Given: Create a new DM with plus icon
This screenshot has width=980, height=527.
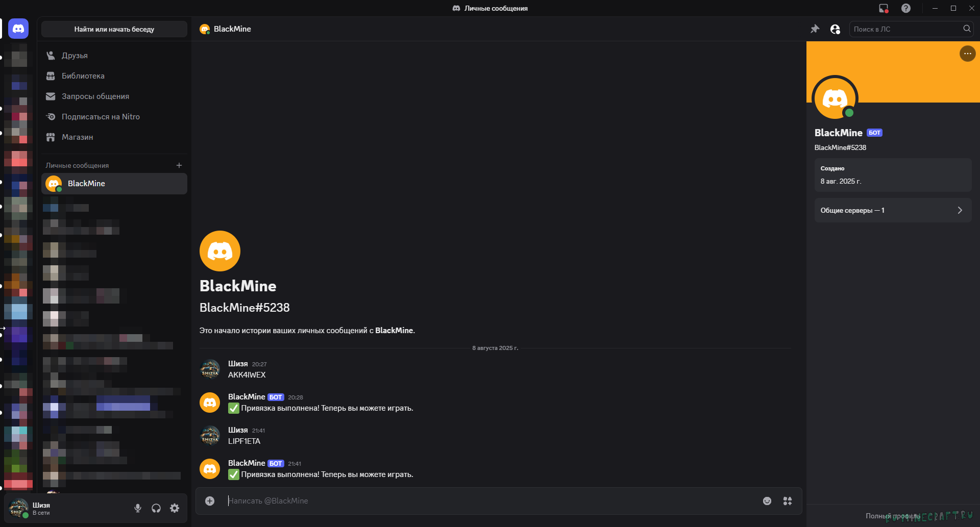Looking at the screenshot, I should click(x=179, y=165).
